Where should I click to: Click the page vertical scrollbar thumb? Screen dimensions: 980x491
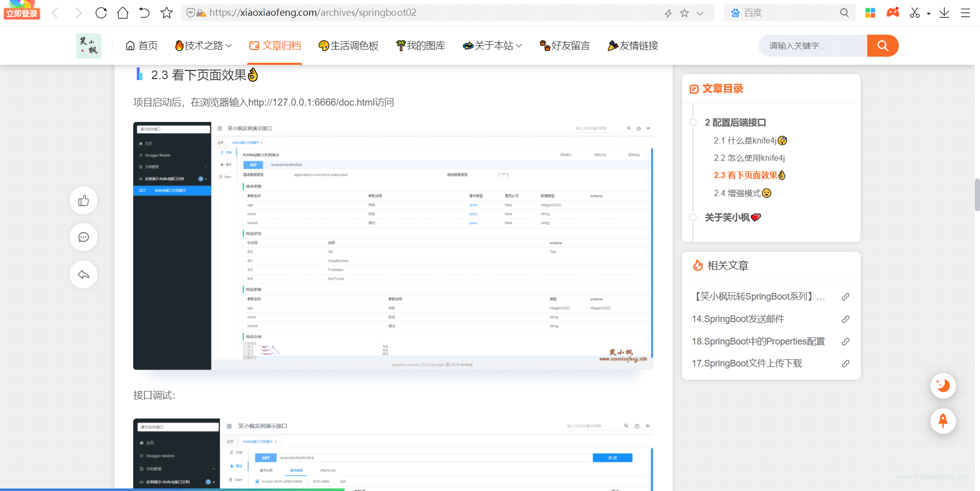(x=977, y=194)
